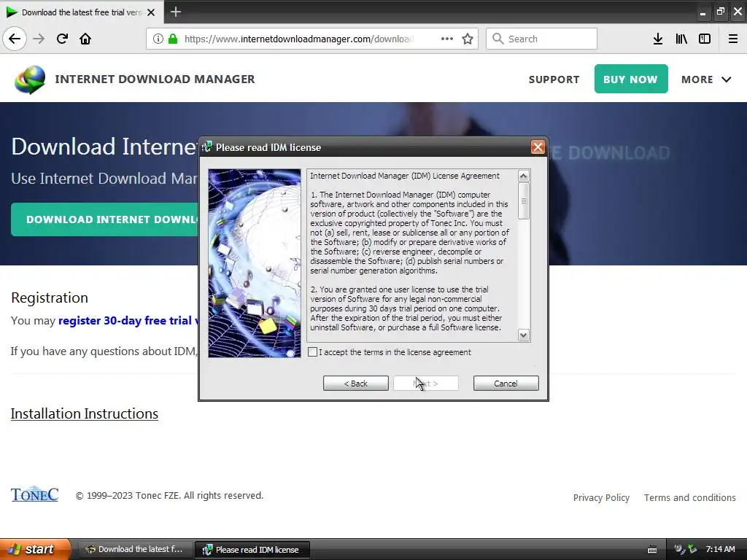Click the Firefox forward arrow
The height and width of the screenshot is (560, 747).
pos(39,39)
